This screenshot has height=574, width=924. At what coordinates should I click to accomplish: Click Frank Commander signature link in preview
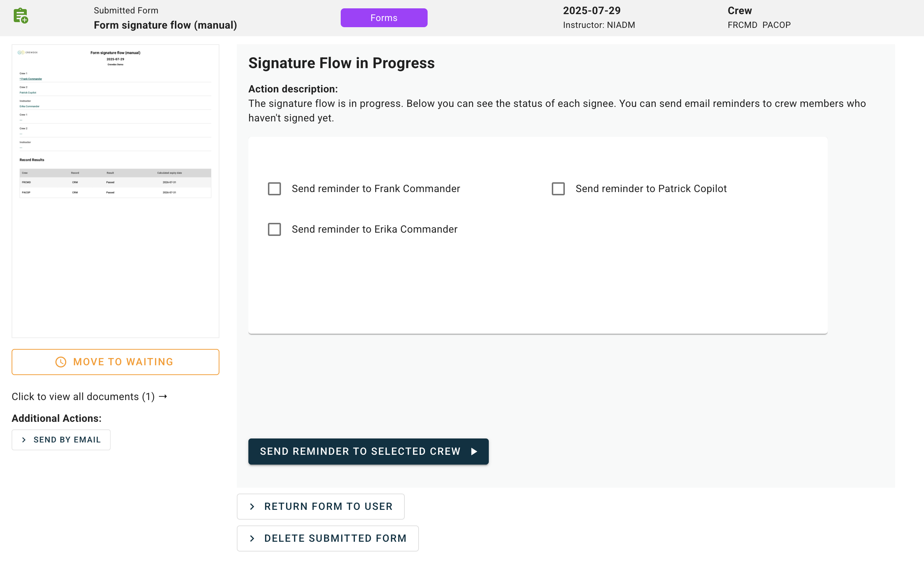click(x=31, y=79)
